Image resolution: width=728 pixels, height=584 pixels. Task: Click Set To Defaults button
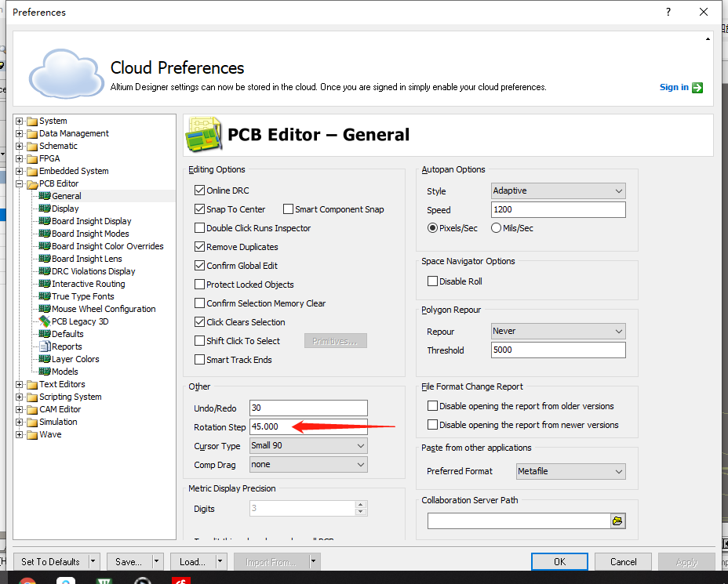tap(51, 562)
